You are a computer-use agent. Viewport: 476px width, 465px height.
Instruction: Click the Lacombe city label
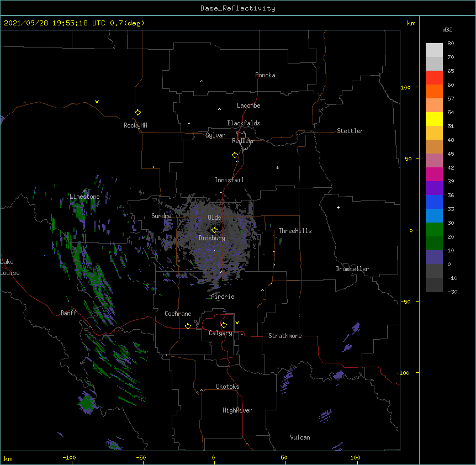coord(248,105)
